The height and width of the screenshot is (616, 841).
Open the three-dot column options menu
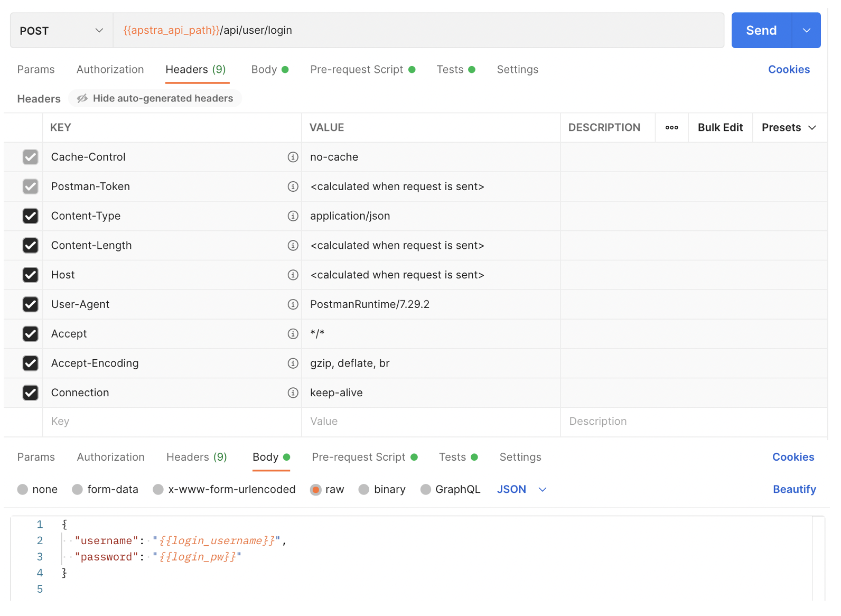point(671,127)
